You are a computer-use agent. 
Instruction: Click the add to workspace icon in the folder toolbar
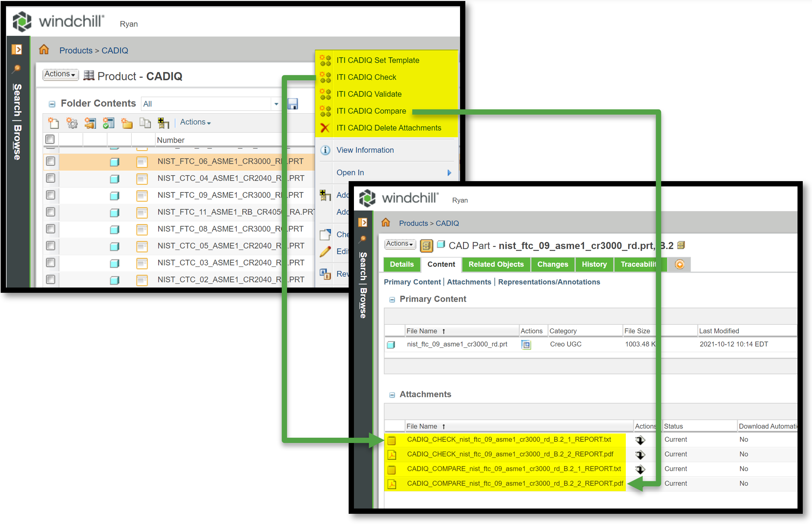point(163,123)
